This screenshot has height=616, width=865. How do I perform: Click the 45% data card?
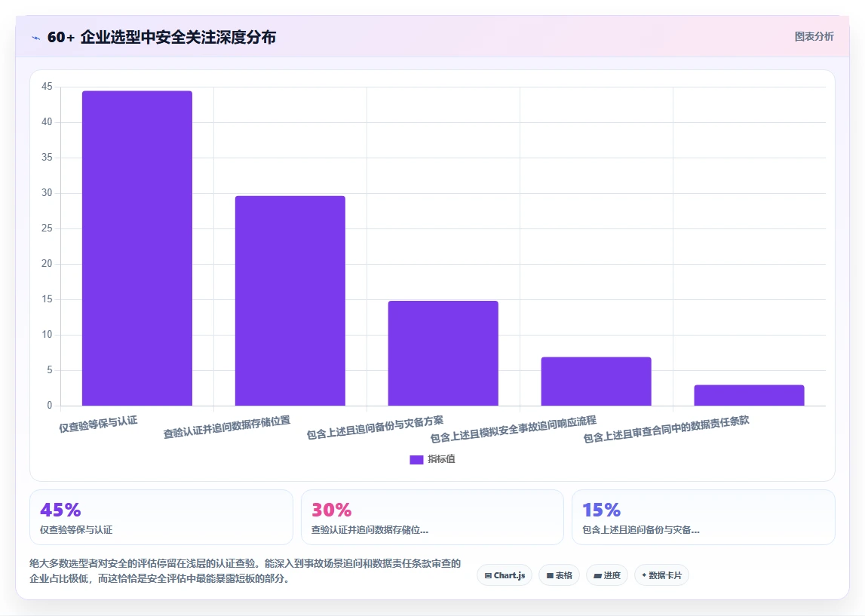click(x=161, y=517)
